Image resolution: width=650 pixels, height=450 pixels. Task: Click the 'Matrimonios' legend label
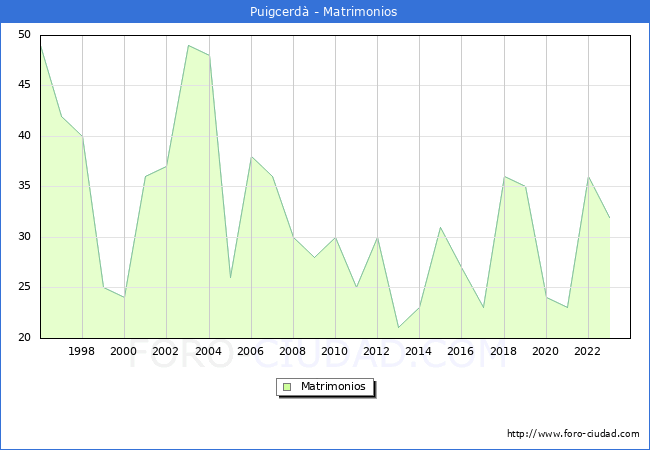click(x=333, y=386)
